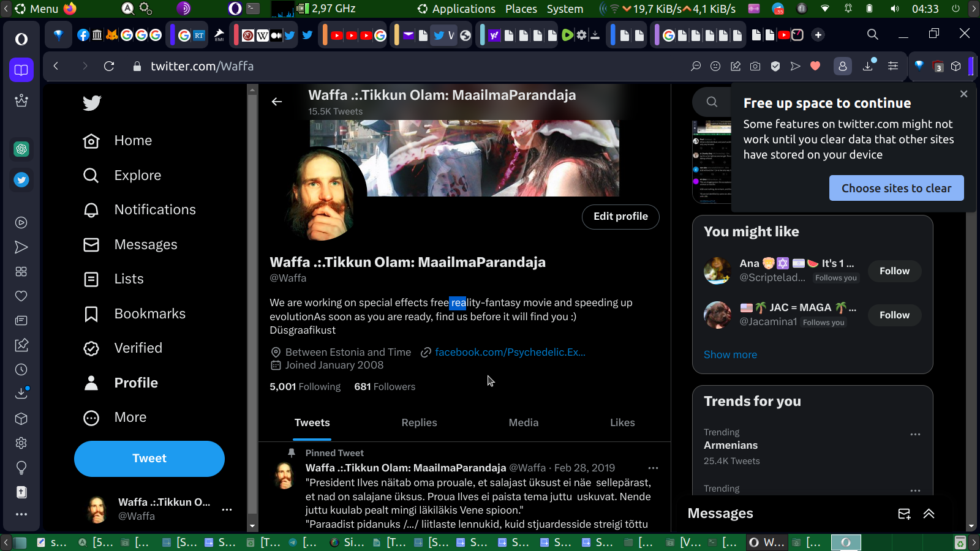Open Extensions cube icon in Opera sidebar

pyautogui.click(x=21, y=419)
